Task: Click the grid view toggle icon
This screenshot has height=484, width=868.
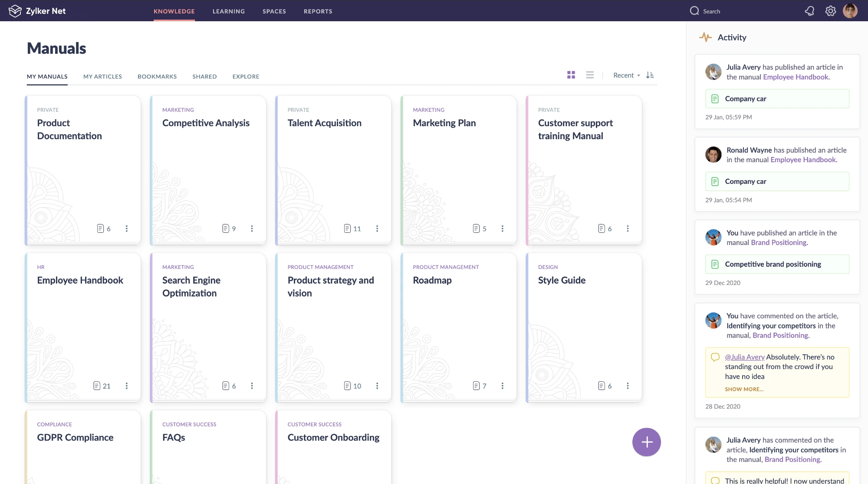Action: click(571, 74)
